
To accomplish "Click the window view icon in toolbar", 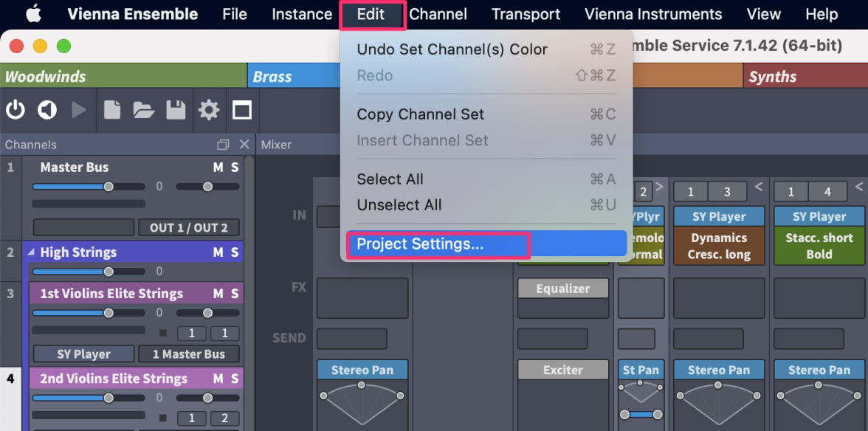I will tap(242, 110).
